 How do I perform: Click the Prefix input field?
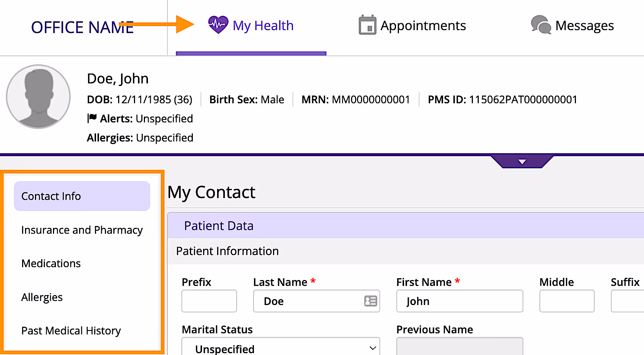click(209, 301)
